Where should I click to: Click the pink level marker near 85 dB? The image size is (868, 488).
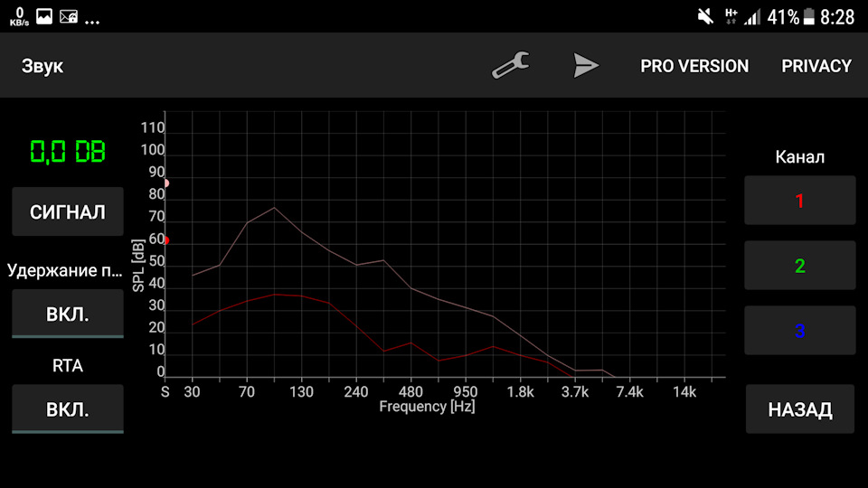point(166,183)
